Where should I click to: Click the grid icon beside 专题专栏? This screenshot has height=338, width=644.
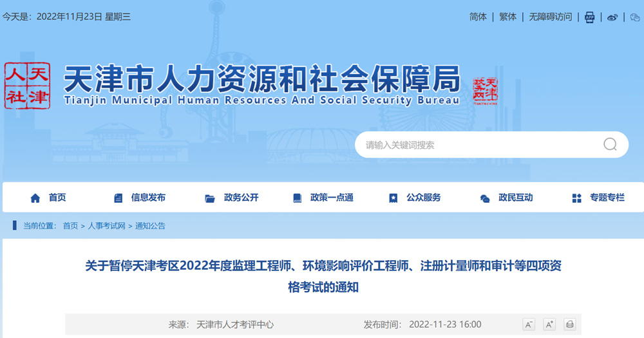576,198
